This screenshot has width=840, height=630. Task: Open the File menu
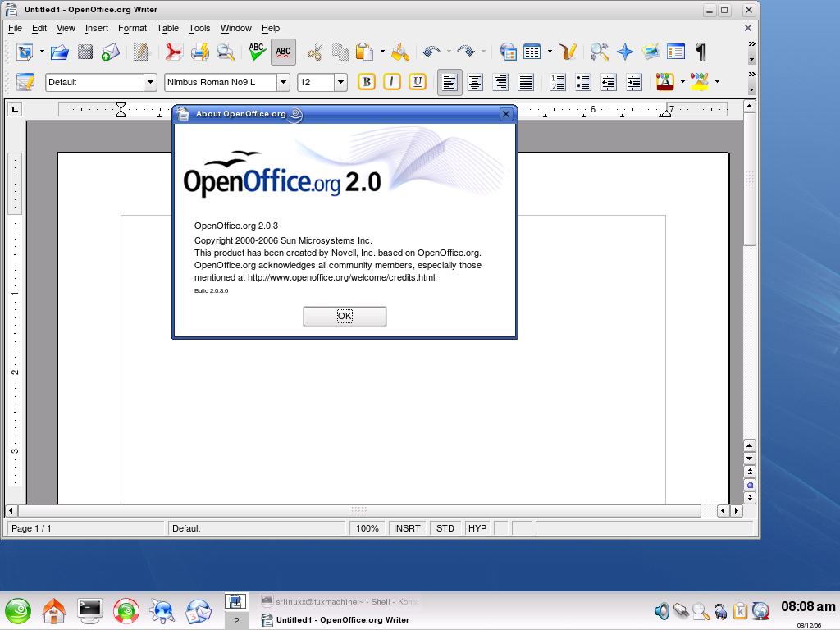15,29
